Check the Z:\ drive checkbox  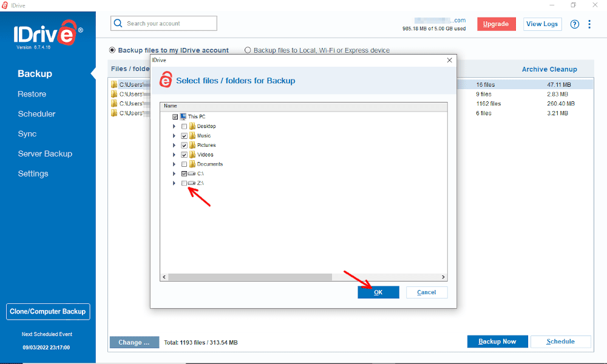tap(185, 183)
